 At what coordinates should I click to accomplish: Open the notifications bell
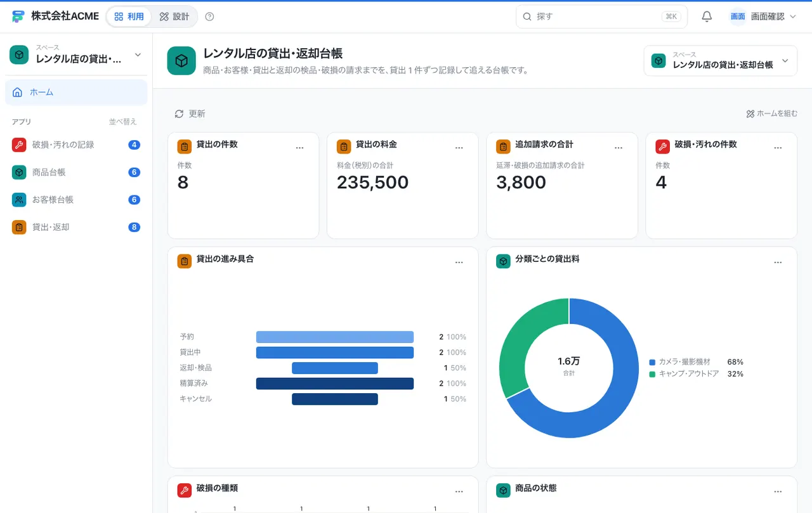707,16
